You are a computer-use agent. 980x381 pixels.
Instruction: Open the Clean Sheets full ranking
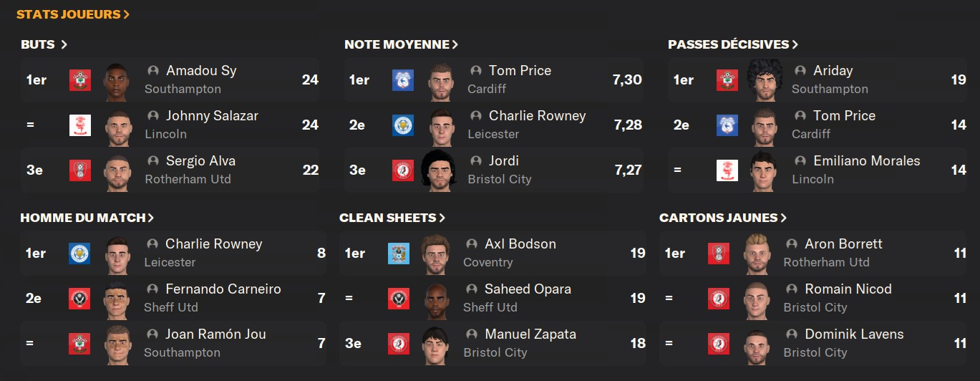[392, 218]
